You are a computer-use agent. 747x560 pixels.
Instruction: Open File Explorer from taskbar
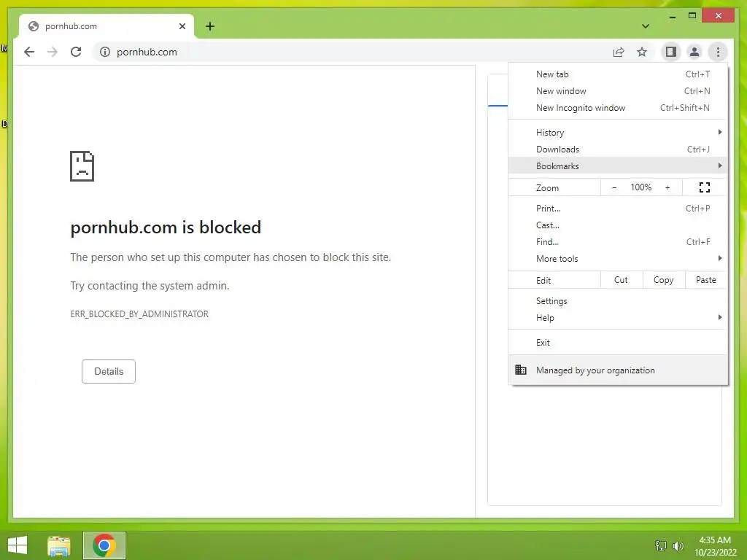click(59, 545)
